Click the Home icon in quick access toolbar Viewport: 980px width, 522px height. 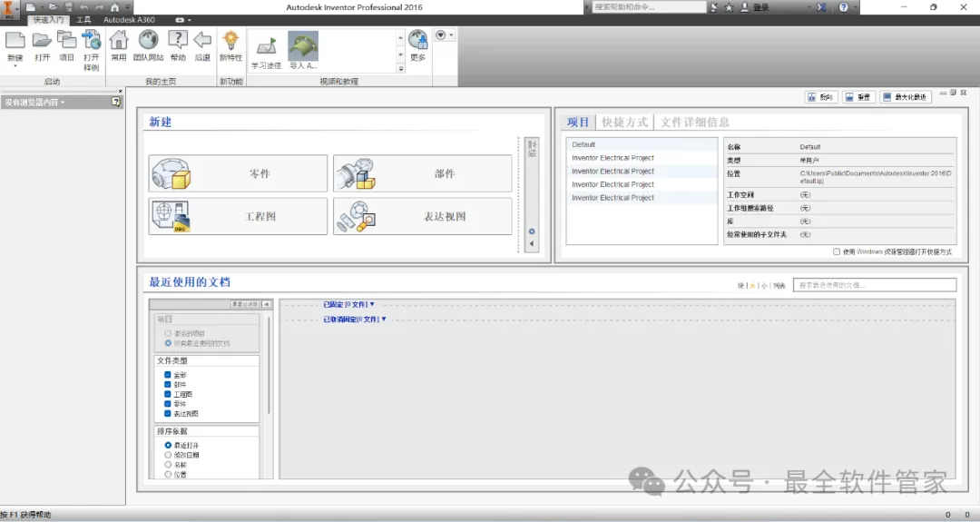coord(114,7)
